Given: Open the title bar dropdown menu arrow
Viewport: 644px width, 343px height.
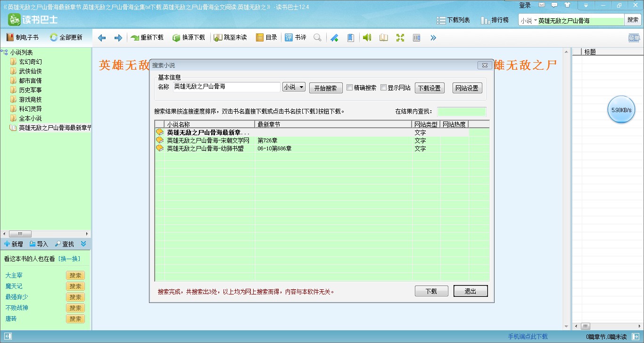Looking at the screenshot, I should click(586, 6).
